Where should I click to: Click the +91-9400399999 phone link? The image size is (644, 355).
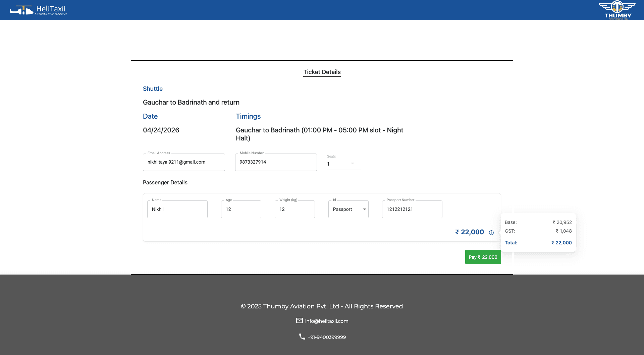click(327, 337)
